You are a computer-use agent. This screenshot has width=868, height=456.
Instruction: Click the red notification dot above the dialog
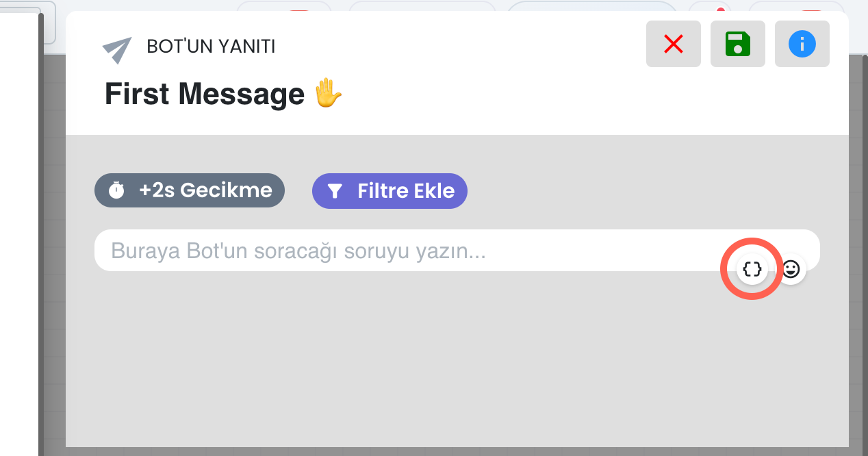tap(720, 8)
